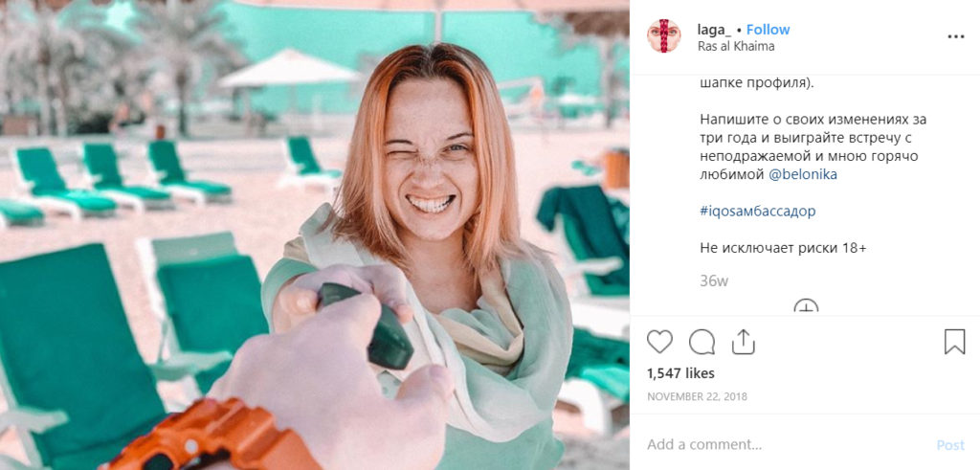Share the post using the share icon
Screen dimensions: 980x470
743,342
